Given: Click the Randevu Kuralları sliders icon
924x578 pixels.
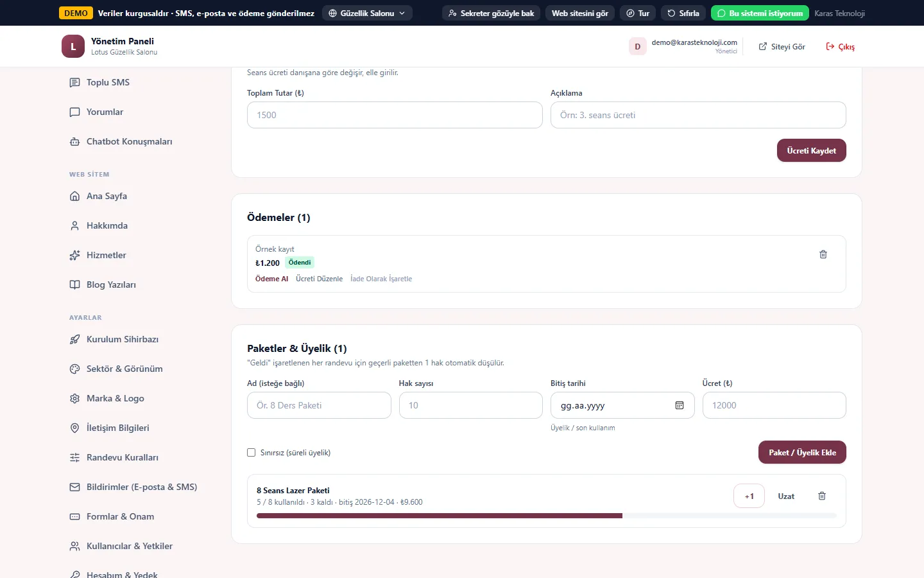Looking at the screenshot, I should 74,457.
